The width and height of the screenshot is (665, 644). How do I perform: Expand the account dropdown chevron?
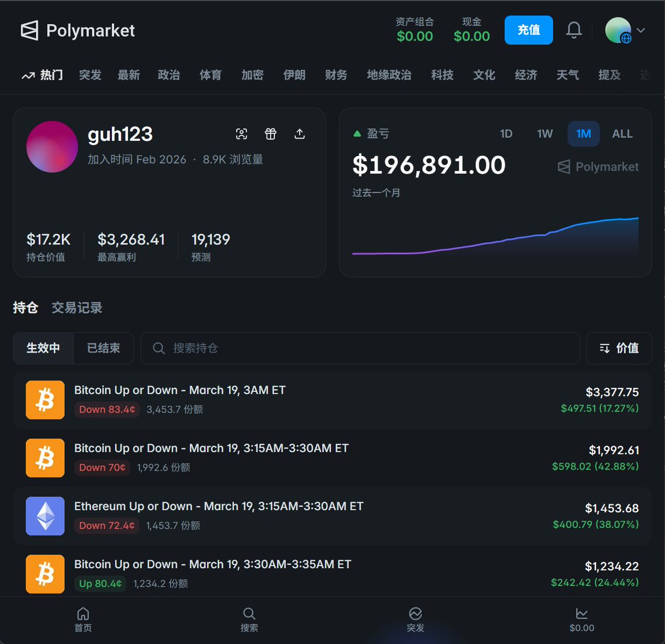[x=641, y=30]
